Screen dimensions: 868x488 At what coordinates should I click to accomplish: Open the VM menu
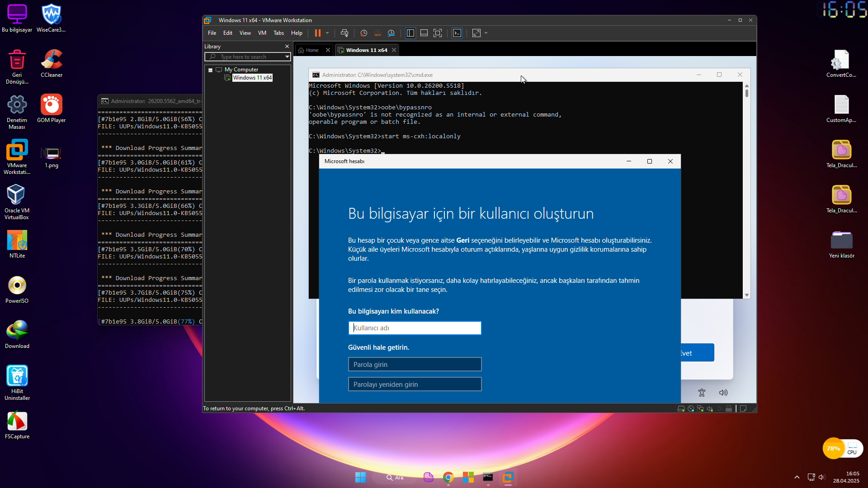pyautogui.click(x=262, y=33)
